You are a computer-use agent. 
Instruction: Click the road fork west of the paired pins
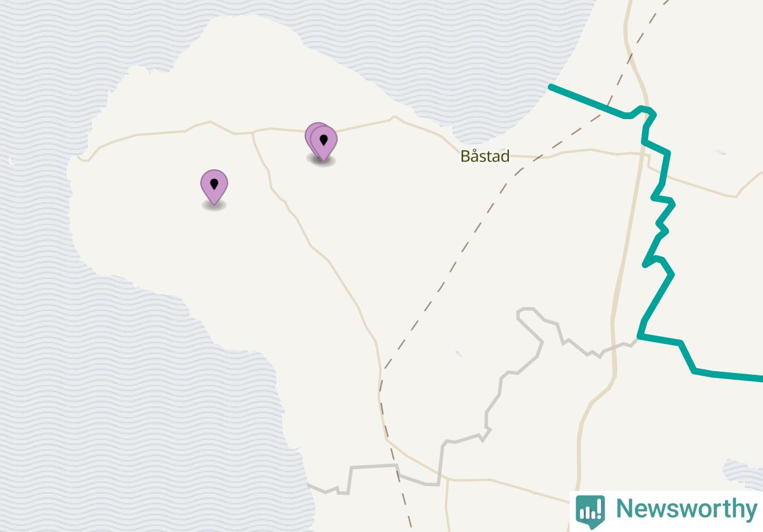tap(253, 132)
